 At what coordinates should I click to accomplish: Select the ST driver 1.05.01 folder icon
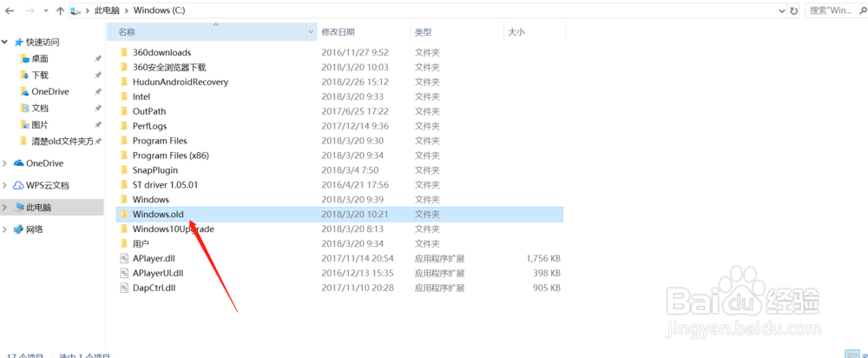click(124, 184)
